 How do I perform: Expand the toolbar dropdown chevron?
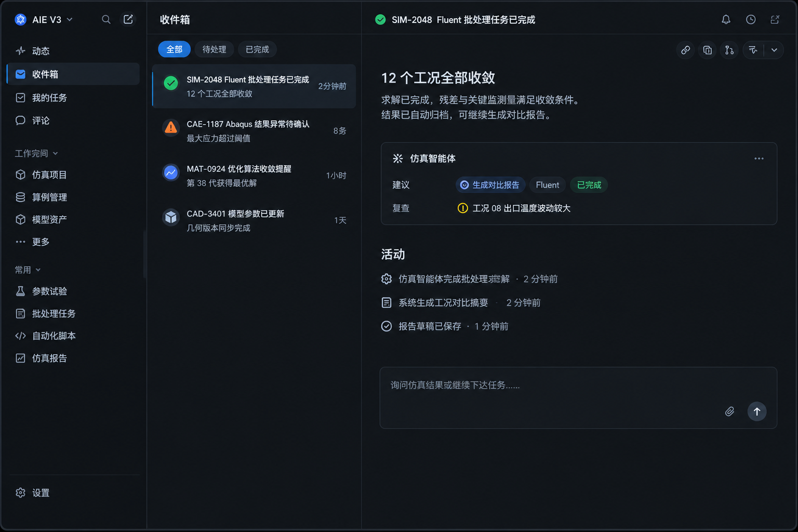click(x=774, y=50)
